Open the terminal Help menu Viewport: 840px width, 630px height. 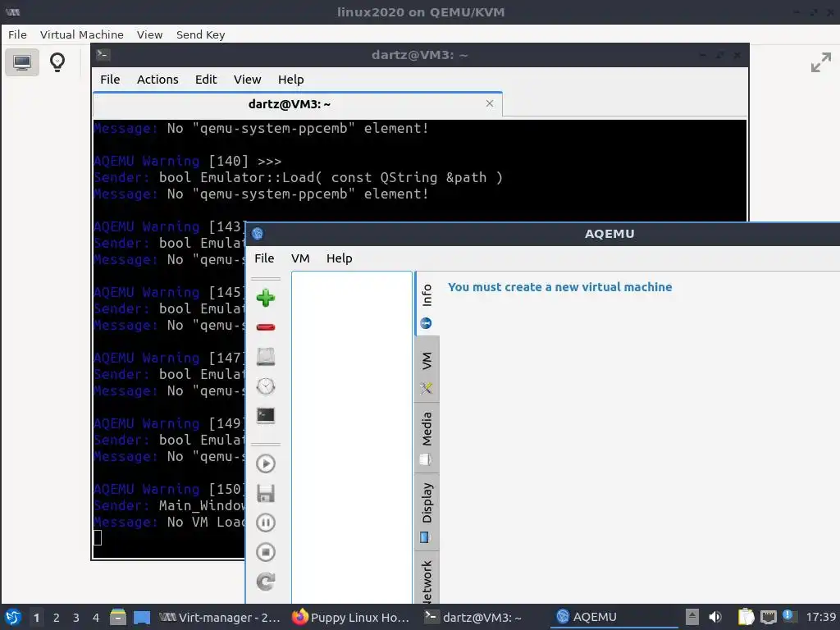point(291,80)
